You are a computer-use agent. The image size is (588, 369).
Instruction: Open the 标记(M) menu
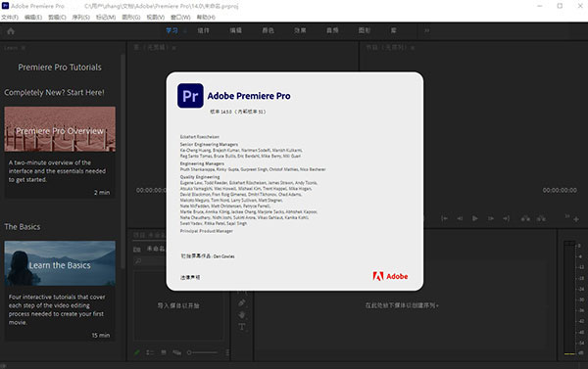tap(106, 18)
